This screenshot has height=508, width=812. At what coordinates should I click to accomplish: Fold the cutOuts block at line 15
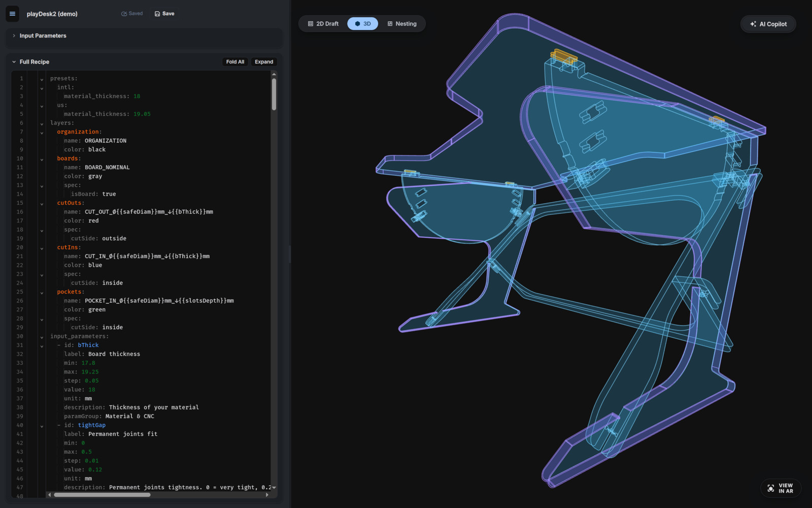pyautogui.click(x=42, y=203)
